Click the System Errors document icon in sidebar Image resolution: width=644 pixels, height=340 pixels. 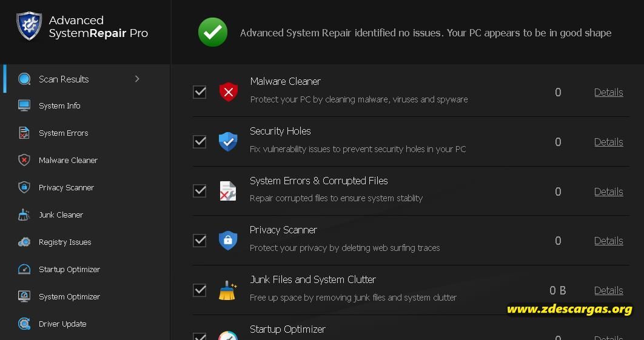pyautogui.click(x=24, y=133)
